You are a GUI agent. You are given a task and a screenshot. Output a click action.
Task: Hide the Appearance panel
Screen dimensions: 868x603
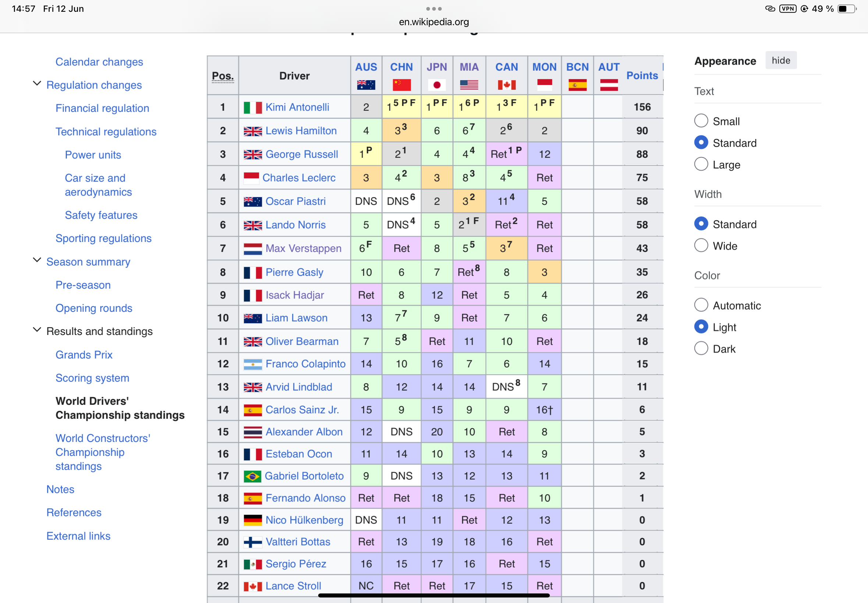(x=781, y=60)
